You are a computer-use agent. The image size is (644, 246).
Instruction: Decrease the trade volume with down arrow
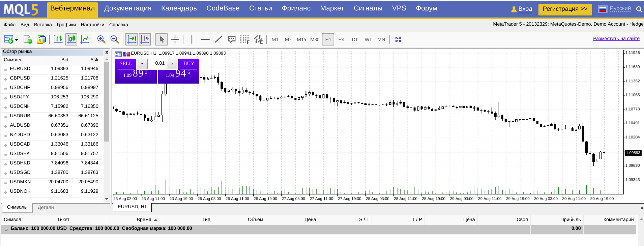coord(142,64)
